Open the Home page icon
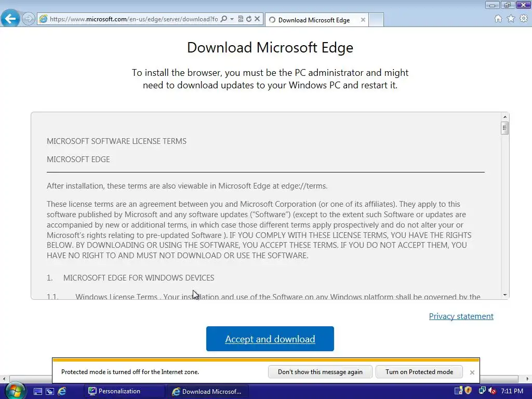The width and height of the screenshot is (532, 399). [x=498, y=19]
